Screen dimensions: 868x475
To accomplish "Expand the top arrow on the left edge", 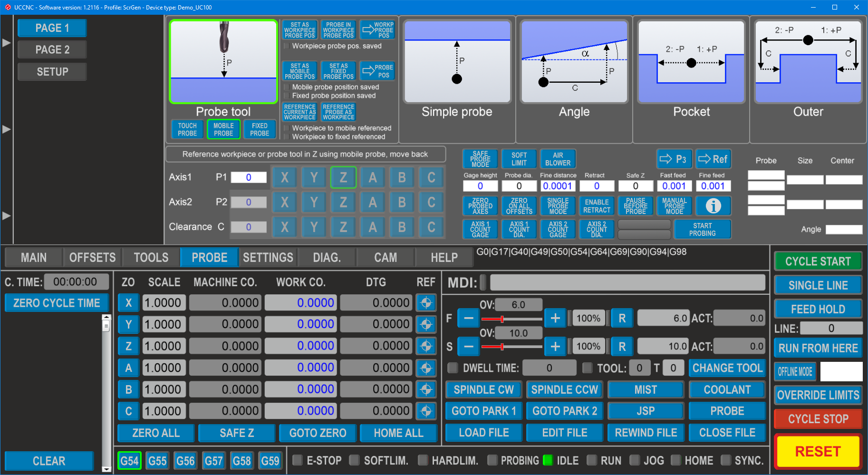I will pos(6,43).
